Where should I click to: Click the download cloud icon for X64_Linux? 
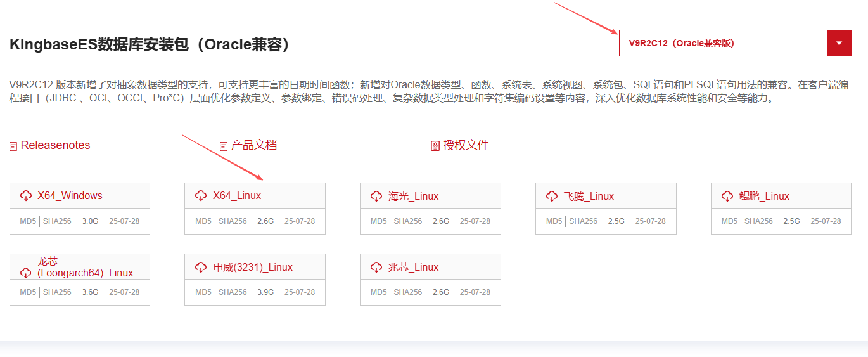click(201, 196)
